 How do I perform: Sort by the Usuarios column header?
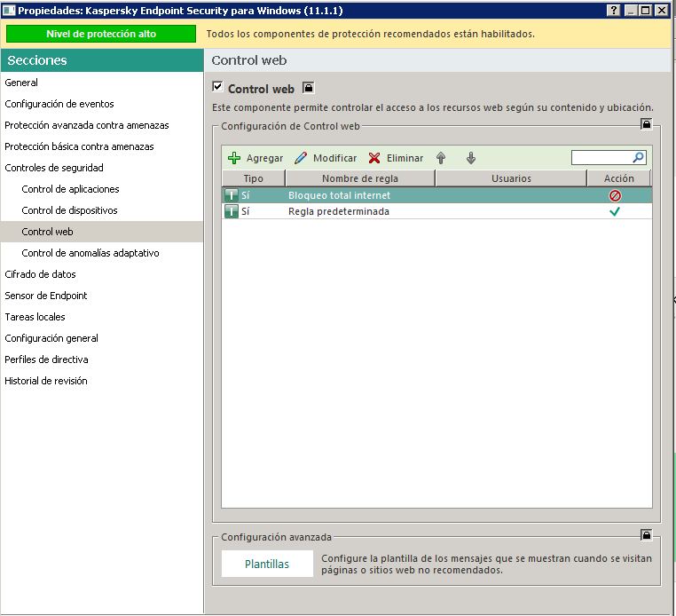tap(511, 178)
